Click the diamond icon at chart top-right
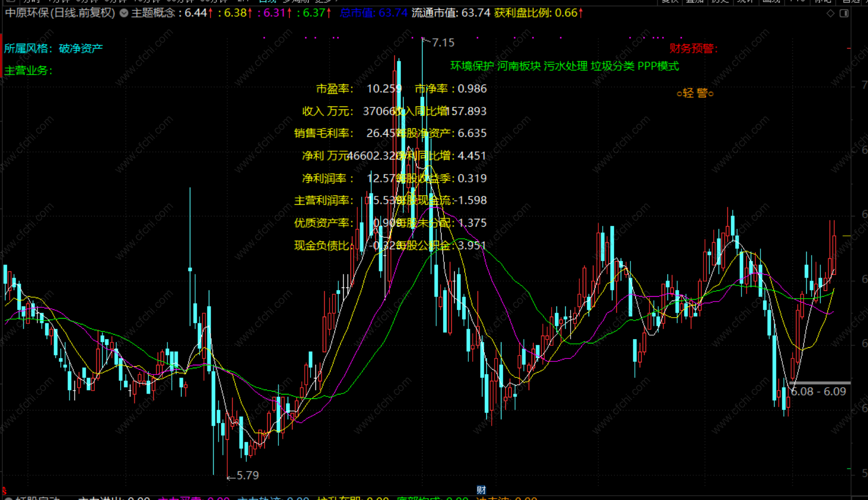Viewport: 868px width, 500px height. 831,13
